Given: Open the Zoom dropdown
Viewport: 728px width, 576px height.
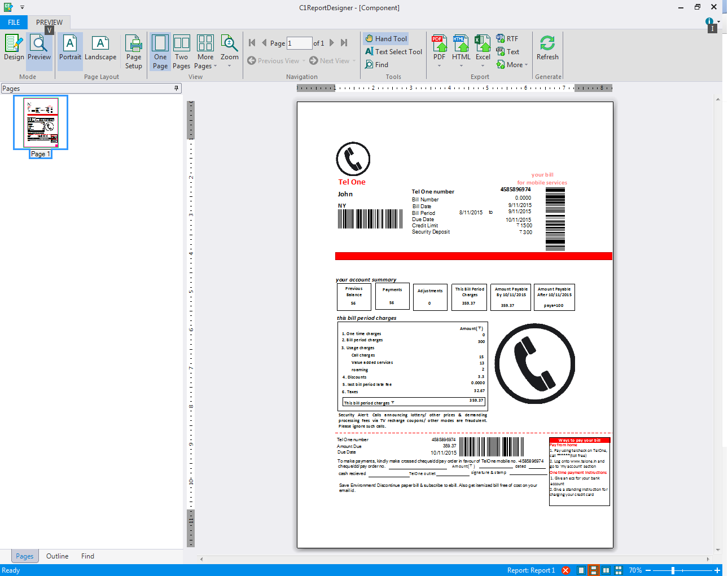Looking at the screenshot, I should tap(229, 52).
